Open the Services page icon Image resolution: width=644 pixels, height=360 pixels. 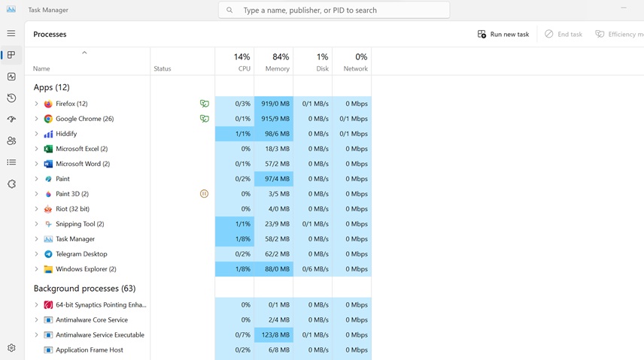coord(11,184)
